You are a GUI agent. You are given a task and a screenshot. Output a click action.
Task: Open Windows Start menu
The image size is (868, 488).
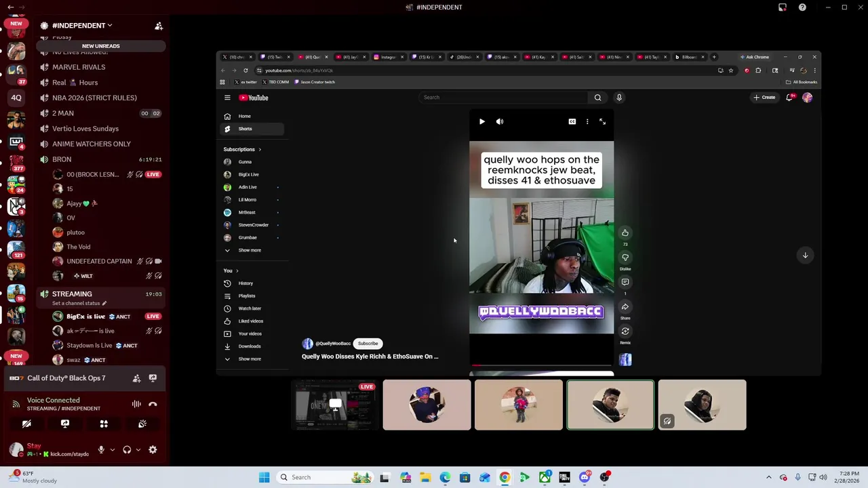point(264,477)
